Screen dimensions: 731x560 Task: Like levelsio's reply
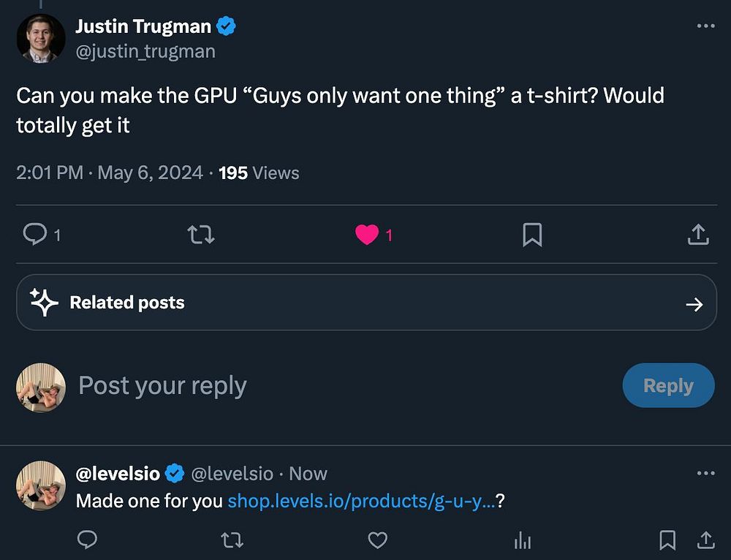coord(377,540)
